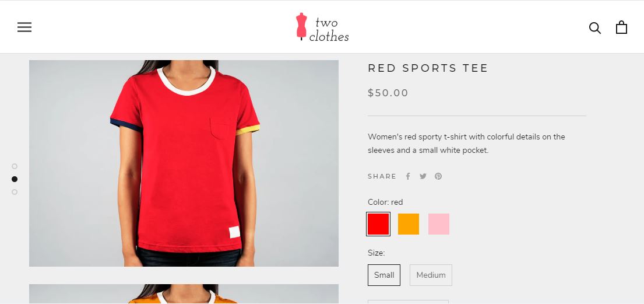Pick the pink color swatch
This screenshot has width=644, height=304.
tap(439, 224)
